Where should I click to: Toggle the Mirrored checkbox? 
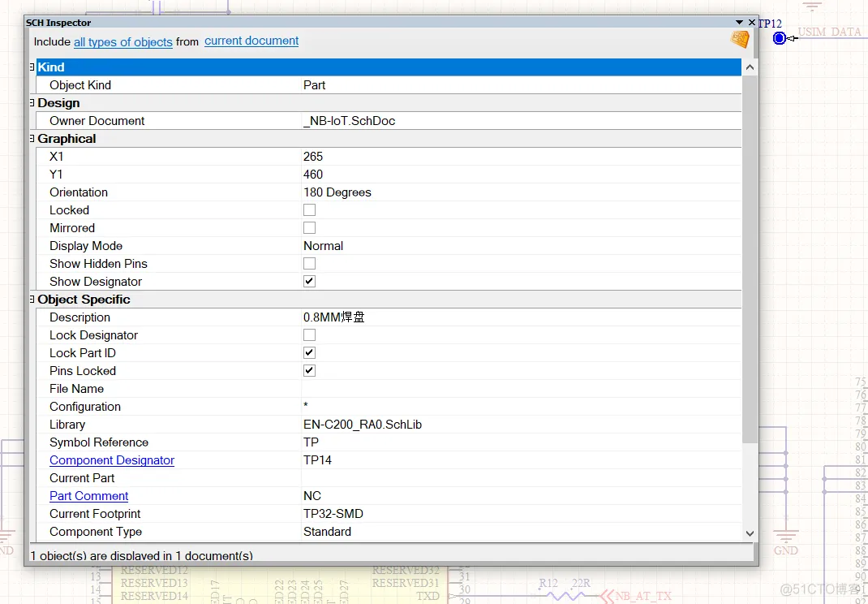click(309, 228)
